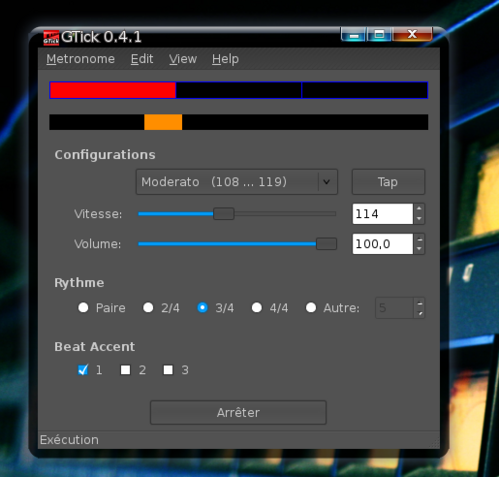
Task: Close the GTick window
Action: (412, 34)
